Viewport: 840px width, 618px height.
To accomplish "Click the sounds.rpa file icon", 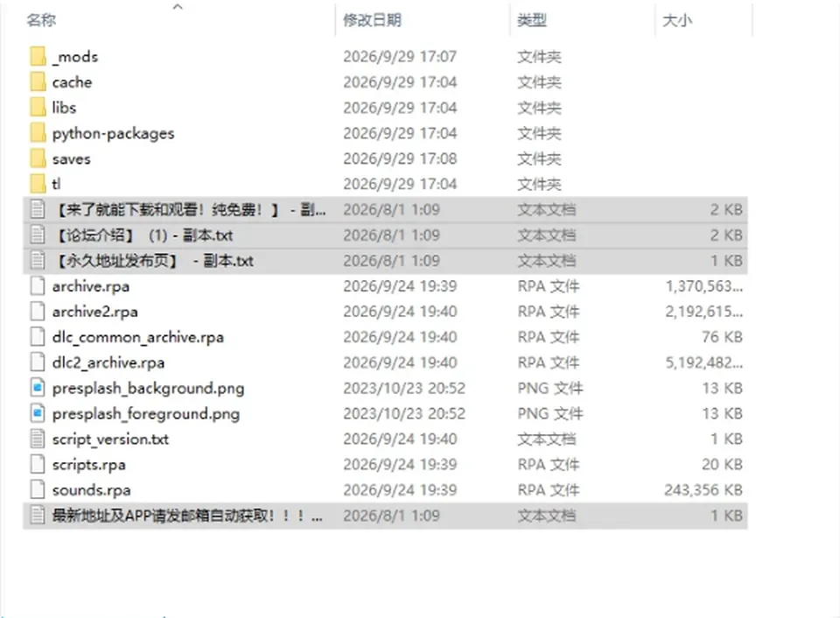I will coord(38,490).
